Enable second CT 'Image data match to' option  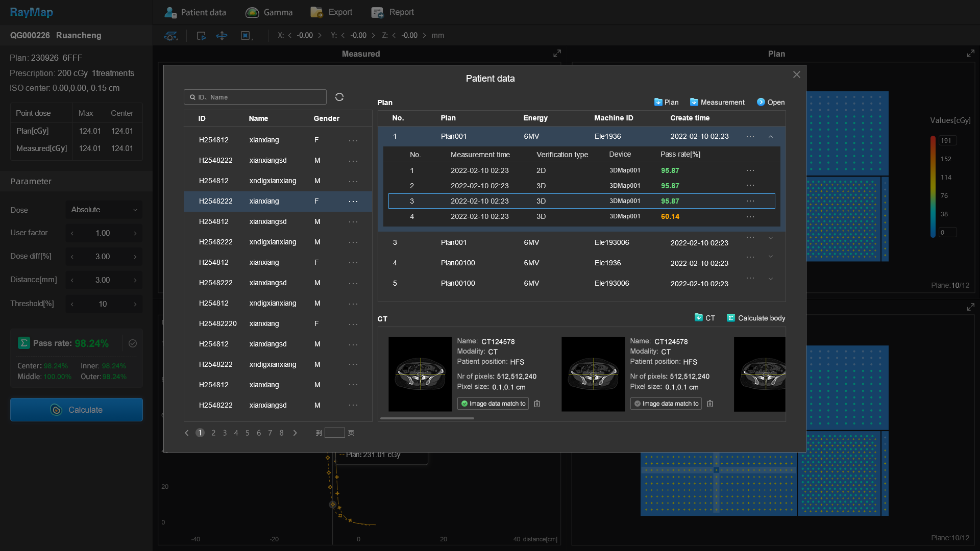point(638,404)
